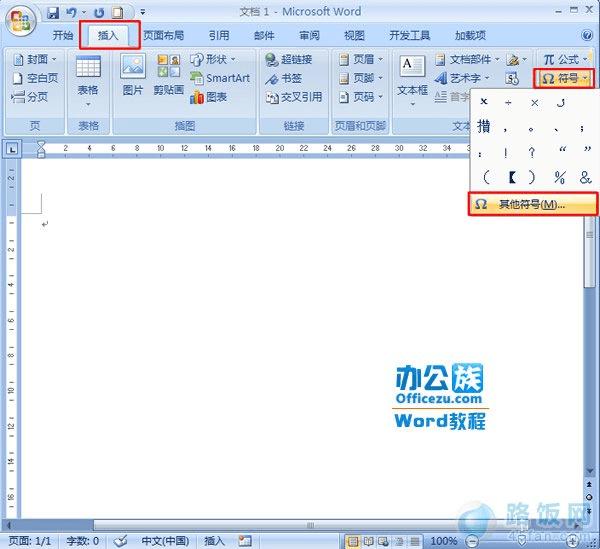Open Customize Quick Access Toolbar arrow

[x=142, y=13]
